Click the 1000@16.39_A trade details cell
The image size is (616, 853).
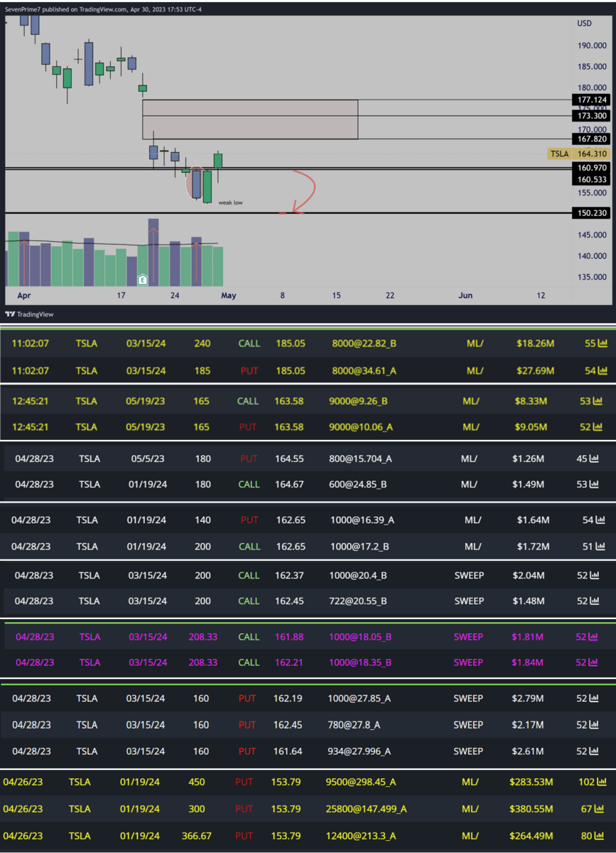point(362,520)
